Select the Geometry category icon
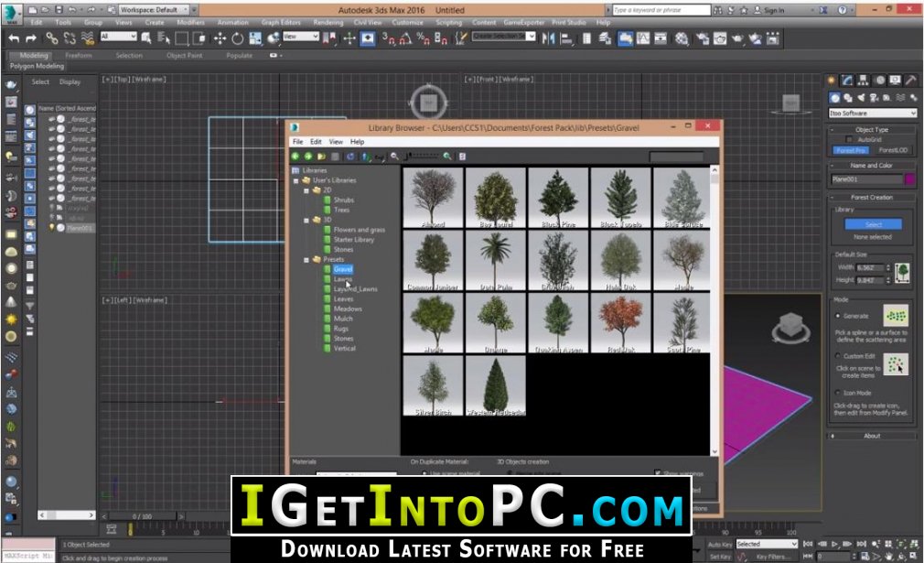924x563 pixels. pos(834,98)
